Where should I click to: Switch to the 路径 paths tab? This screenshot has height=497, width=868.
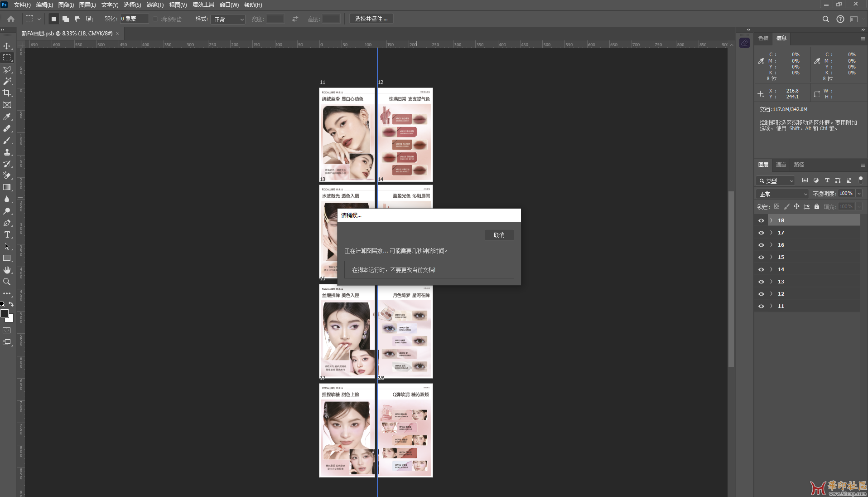[x=799, y=165]
